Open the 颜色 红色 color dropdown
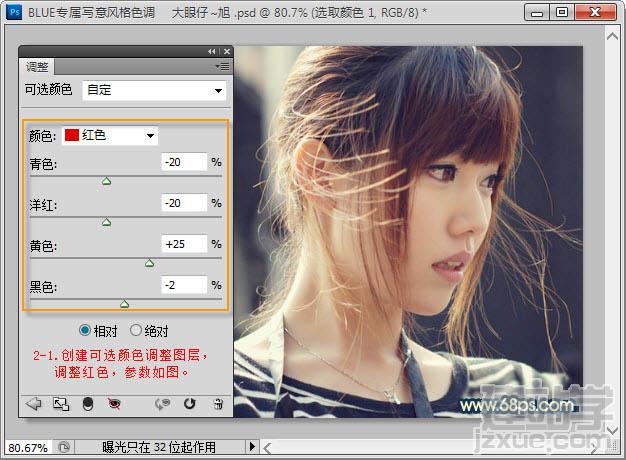The width and height of the screenshot is (626, 460). [110, 136]
